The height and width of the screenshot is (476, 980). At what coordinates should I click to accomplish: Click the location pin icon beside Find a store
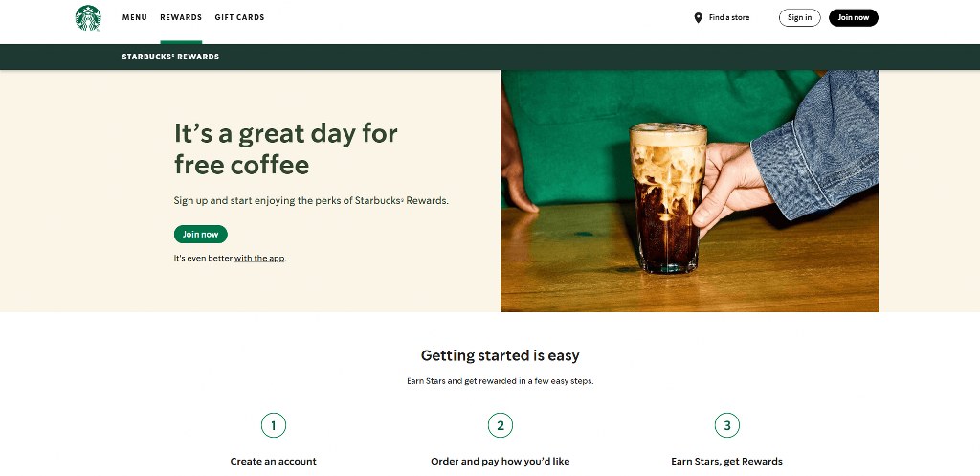pyautogui.click(x=698, y=17)
